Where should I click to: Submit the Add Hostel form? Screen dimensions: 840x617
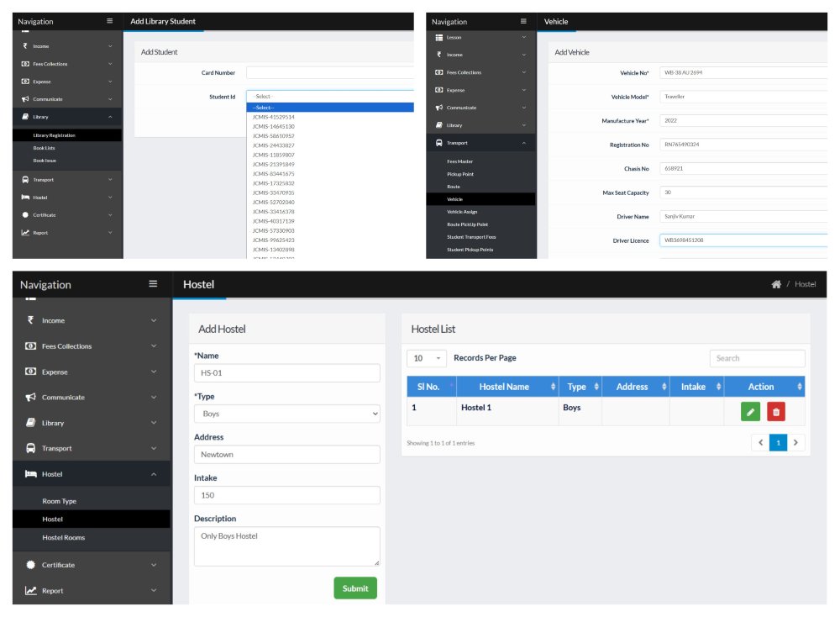(x=355, y=588)
